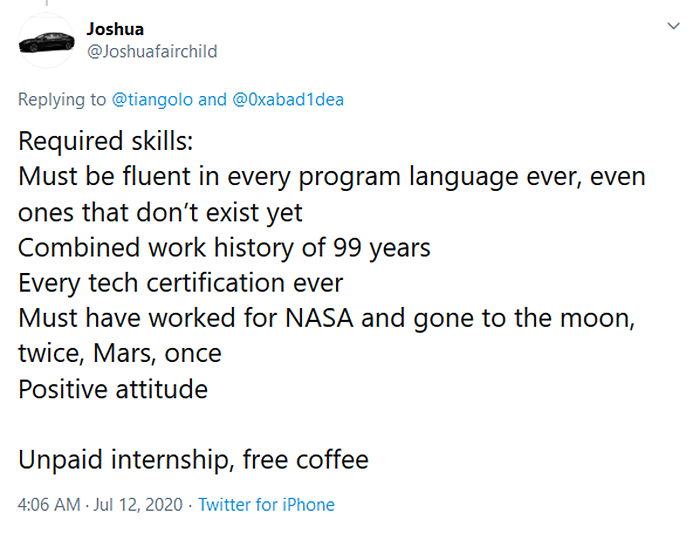Open the Joshua display name profile
The image size is (700, 533).
[115, 30]
